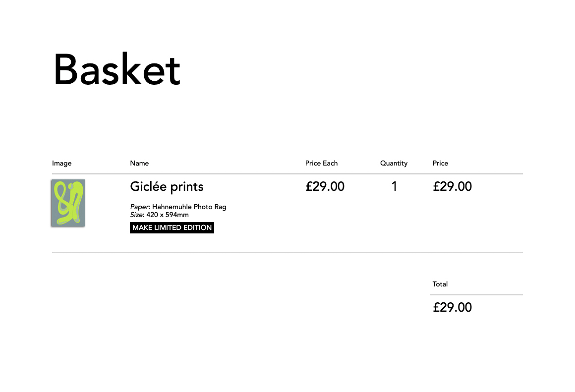Image resolution: width=575 pixels, height=392 pixels.
Task: Click the Size: 420 x 594mm text
Action: (160, 215)
